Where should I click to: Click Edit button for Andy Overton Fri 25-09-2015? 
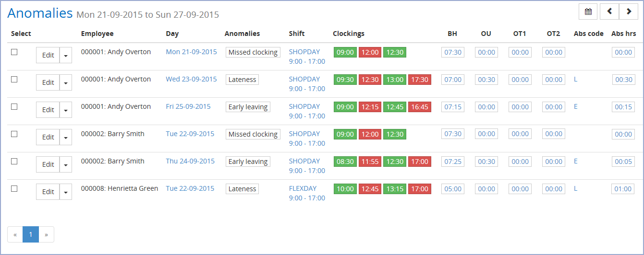point(48,110)
